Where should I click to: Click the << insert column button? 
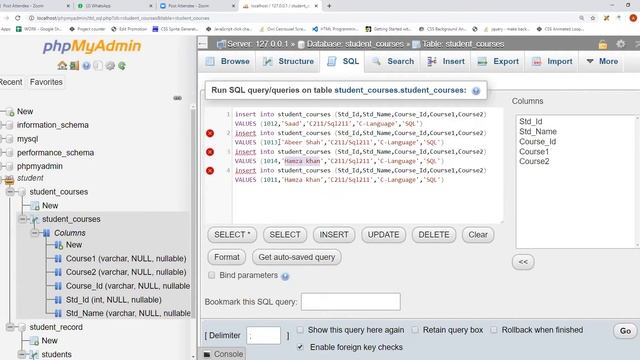click(523, 262)
